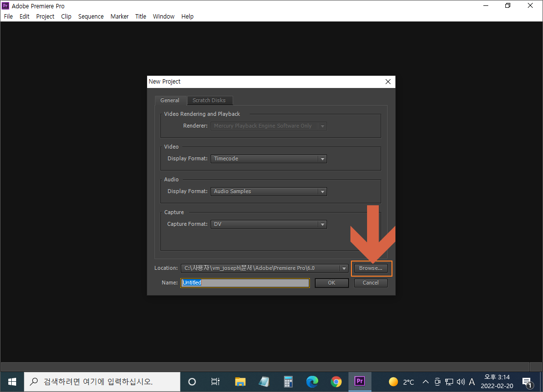
Task: Minimize the Premiere Pro window
Action: 486,6
